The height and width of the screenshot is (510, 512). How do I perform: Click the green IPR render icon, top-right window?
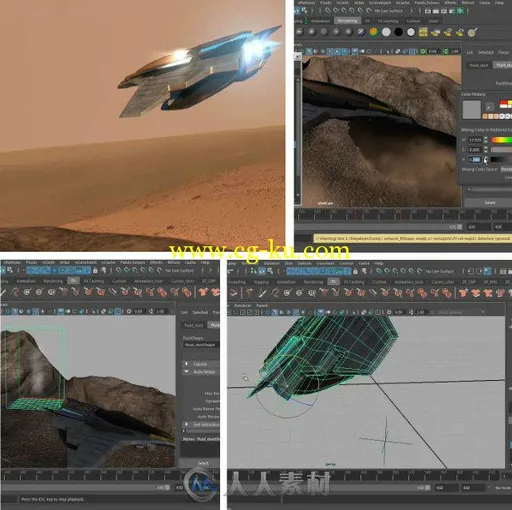click(x=460, y=11)
